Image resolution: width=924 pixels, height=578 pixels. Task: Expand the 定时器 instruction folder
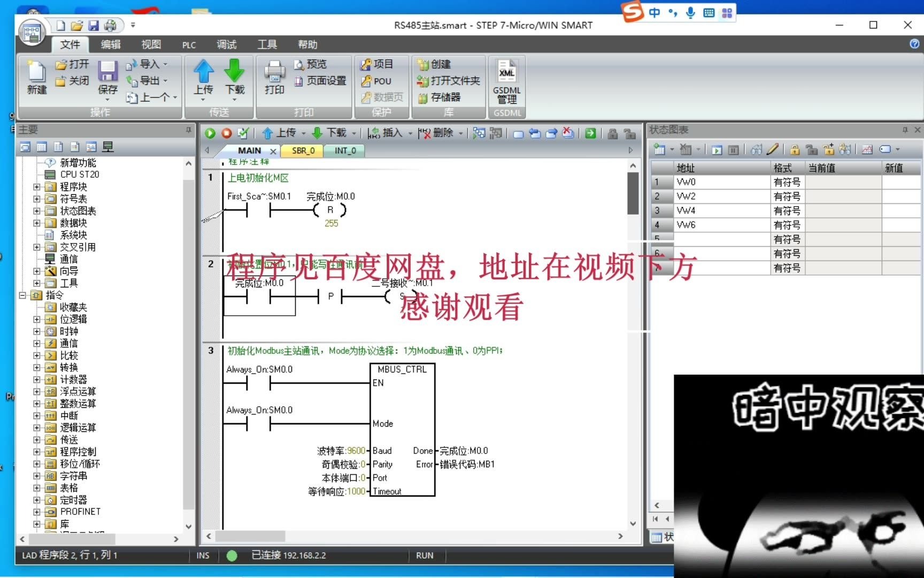(36, 500)
